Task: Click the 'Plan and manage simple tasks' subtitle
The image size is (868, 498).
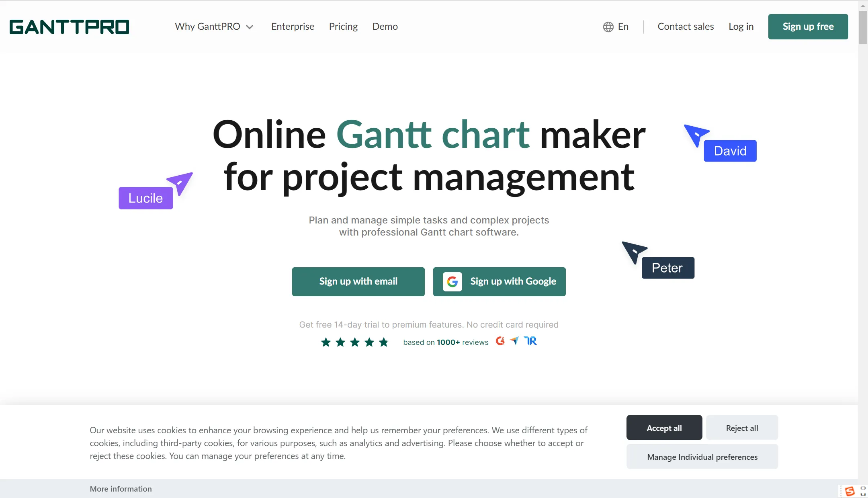Action: tap(429, 226)
